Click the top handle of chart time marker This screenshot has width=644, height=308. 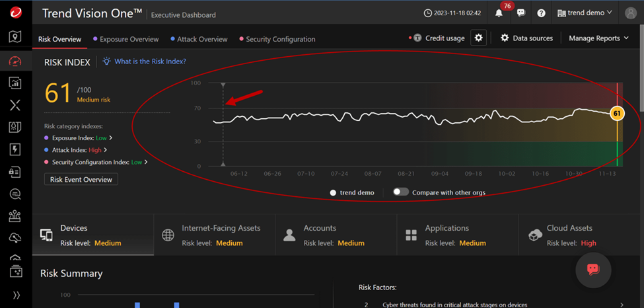coord(223,85)
